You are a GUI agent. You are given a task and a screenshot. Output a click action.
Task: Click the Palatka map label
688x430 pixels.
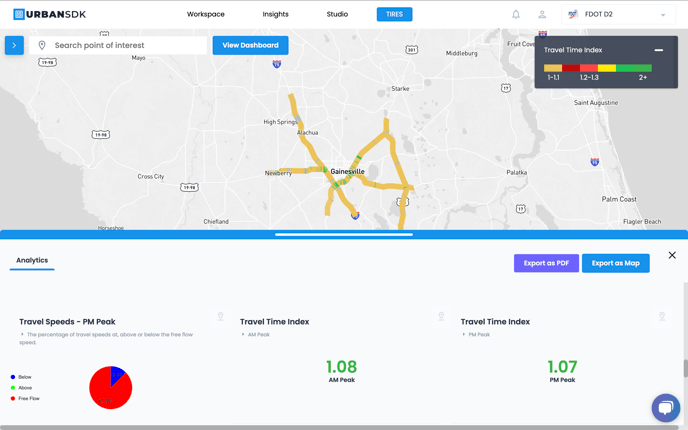[516, 172]
